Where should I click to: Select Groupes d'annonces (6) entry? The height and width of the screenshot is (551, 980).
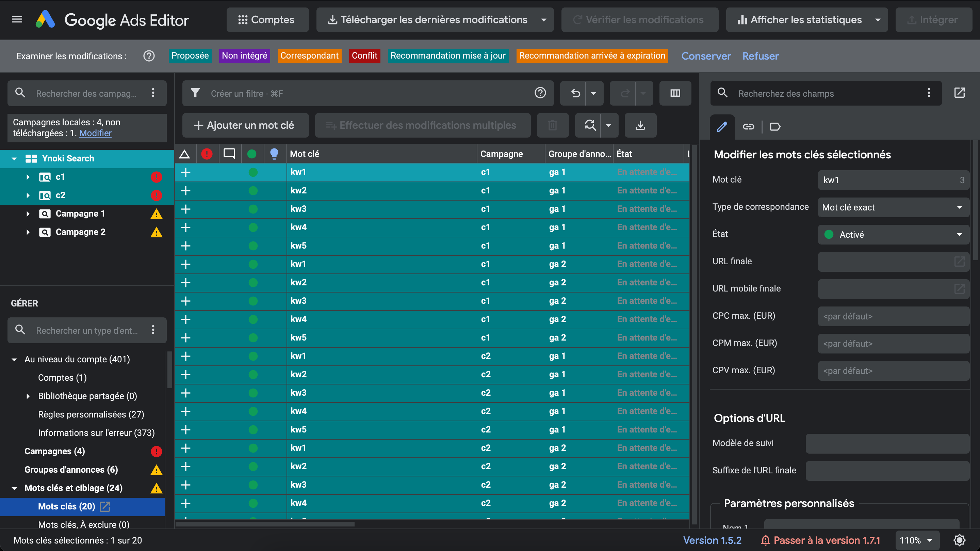tap(71, 470)
